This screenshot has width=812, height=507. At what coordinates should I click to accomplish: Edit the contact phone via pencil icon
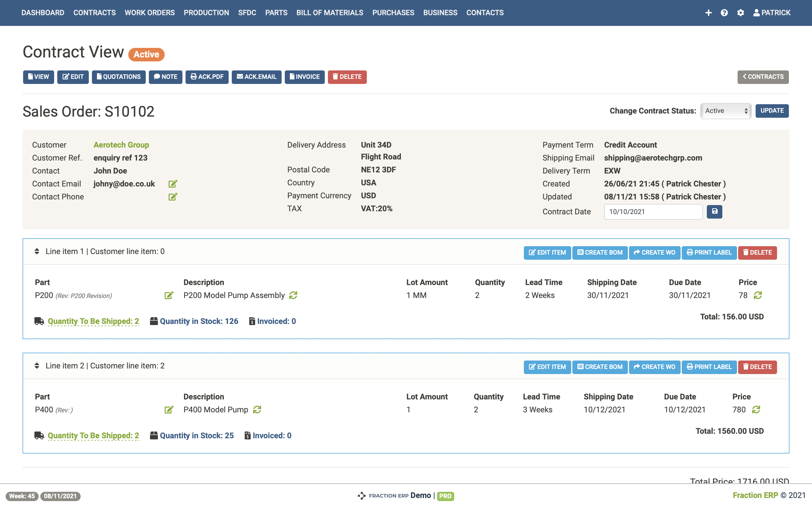173,197
